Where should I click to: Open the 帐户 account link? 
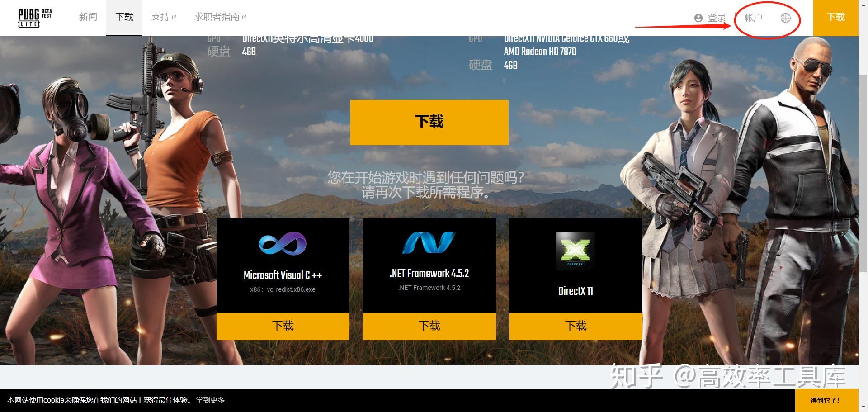pos(753,18)
